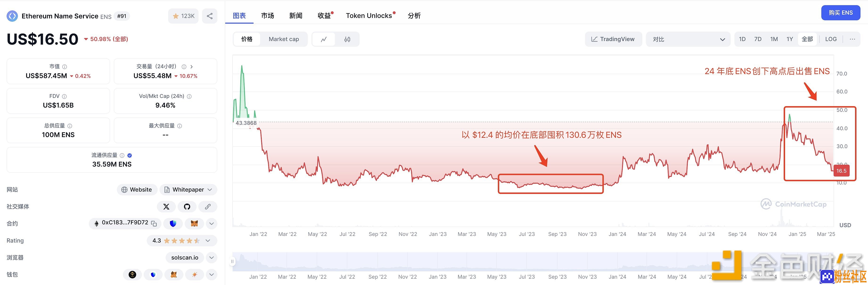Screen dimensions: 868x285
Task: Toggle the LOG scale option
Action: tap(831, 39)
